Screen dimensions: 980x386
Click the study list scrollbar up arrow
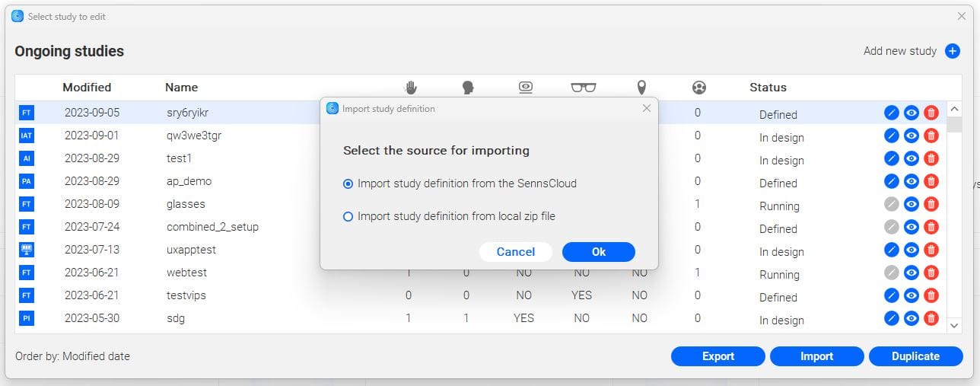[955, 109]
